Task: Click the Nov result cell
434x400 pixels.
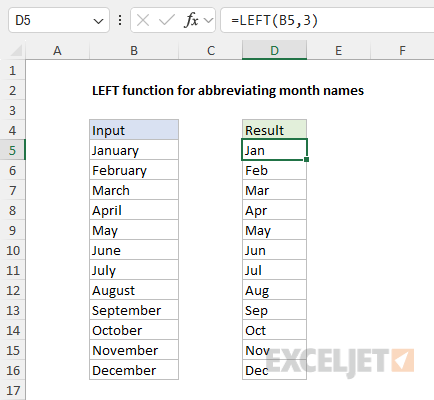Action: (274, 350)
